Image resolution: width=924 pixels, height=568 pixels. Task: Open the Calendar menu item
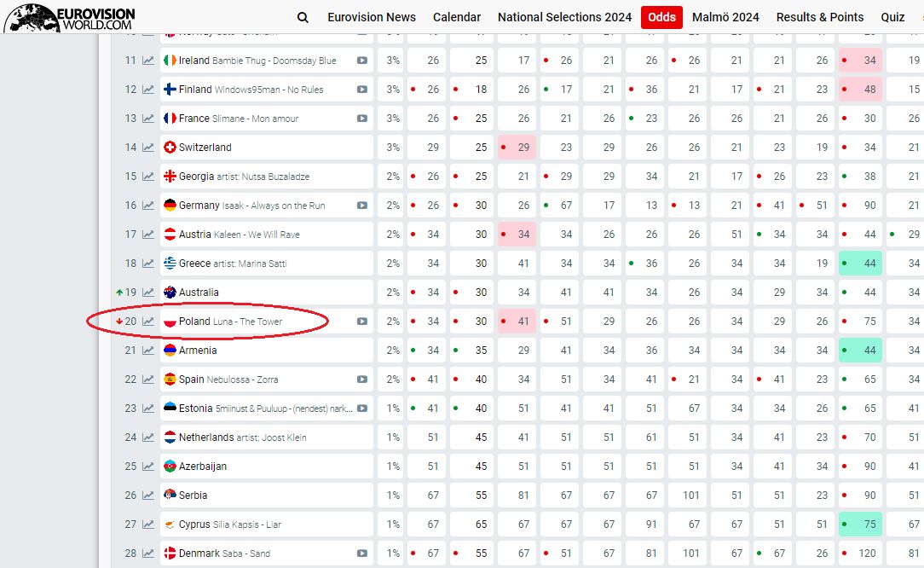(x=457, y=17)
